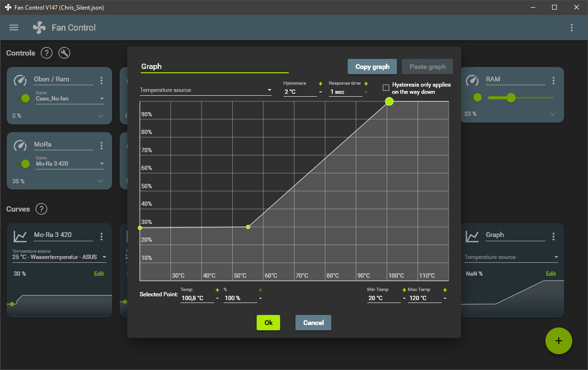Expand the Oben / Ram card chevron
588x370 pixels.
(x=101, y=115)
